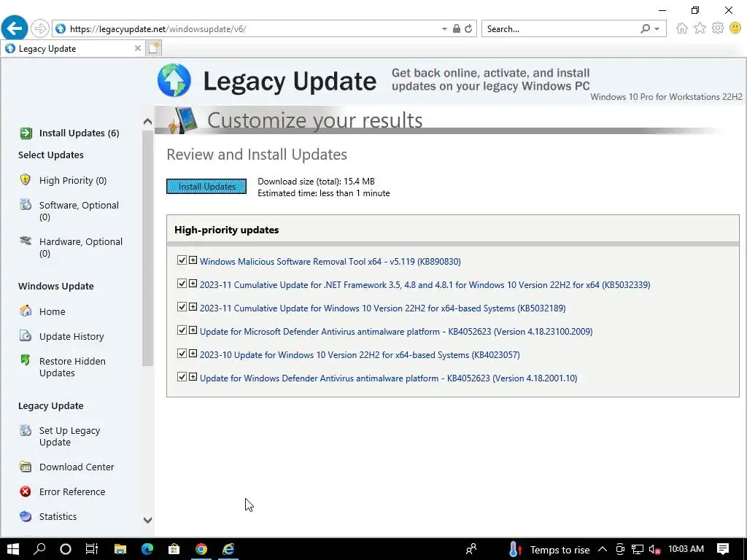Open File Explorer from the taskbar

click(120, 549)
